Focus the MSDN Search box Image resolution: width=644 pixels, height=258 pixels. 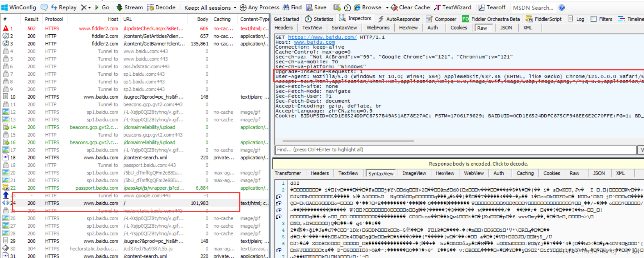click(533, 8)
